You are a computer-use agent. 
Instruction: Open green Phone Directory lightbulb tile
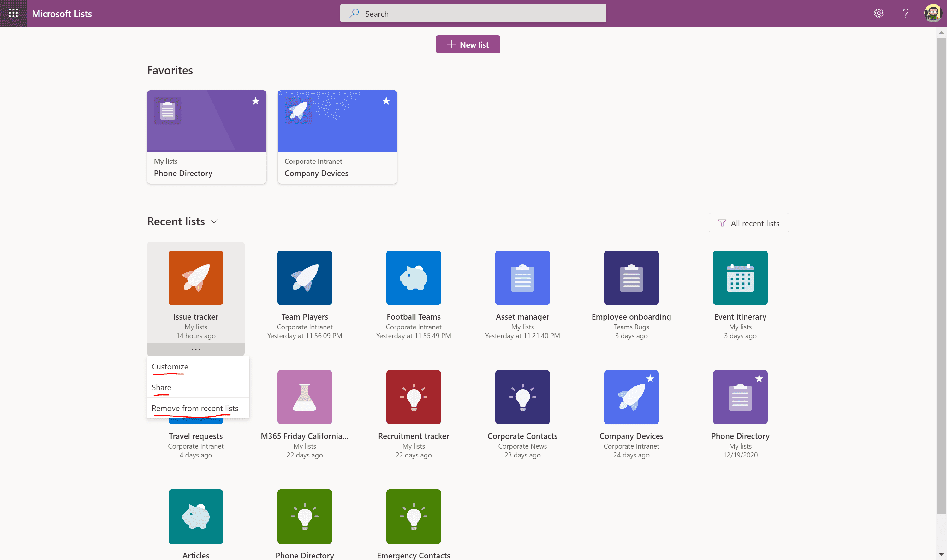(x=305, y=516)
